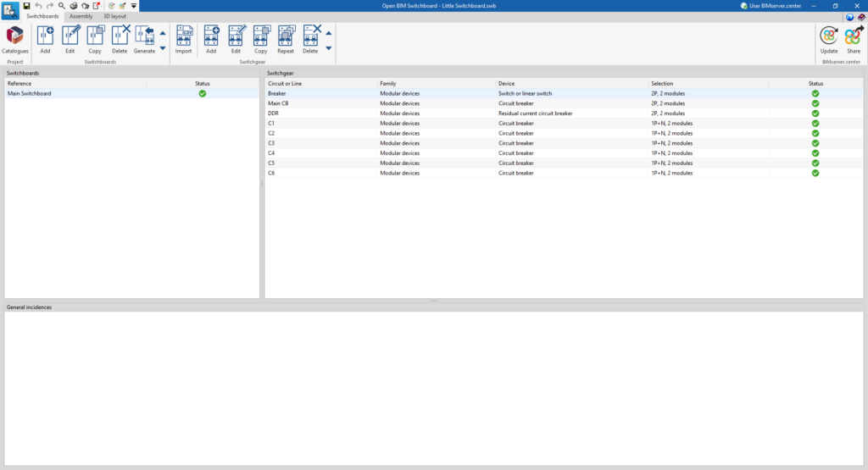The width and height of the screenshot is (868, 470).
Task: Open the magnifier search tool
Action: 61,6
